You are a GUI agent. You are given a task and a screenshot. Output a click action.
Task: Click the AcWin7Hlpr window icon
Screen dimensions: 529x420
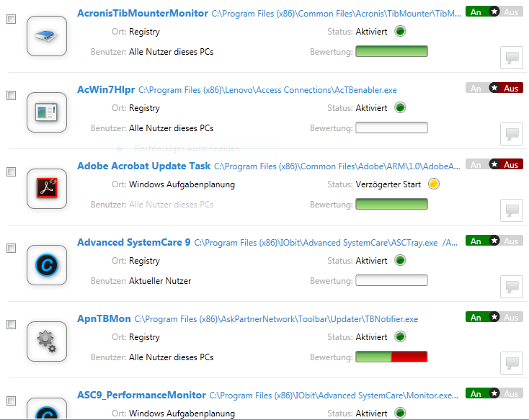tap(47, 112)
